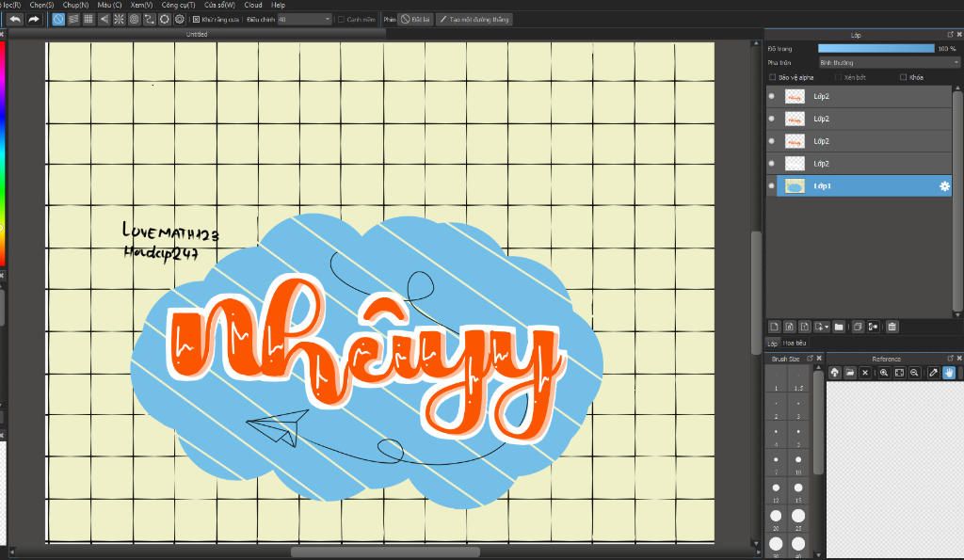This screenshot has width=964, height=560.
Task: Click the Brush Size panel scrollbar
Action: (x=818, y=423)
